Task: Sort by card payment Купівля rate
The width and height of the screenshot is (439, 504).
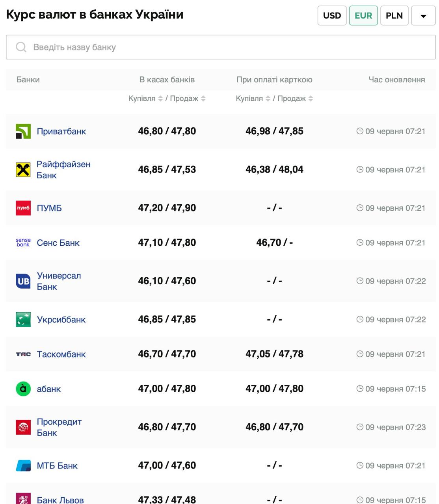Action: (268, 98)
